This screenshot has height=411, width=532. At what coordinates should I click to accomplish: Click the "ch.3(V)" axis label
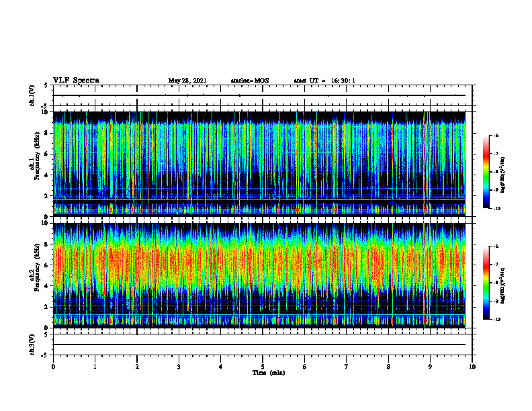coord(32,345)
